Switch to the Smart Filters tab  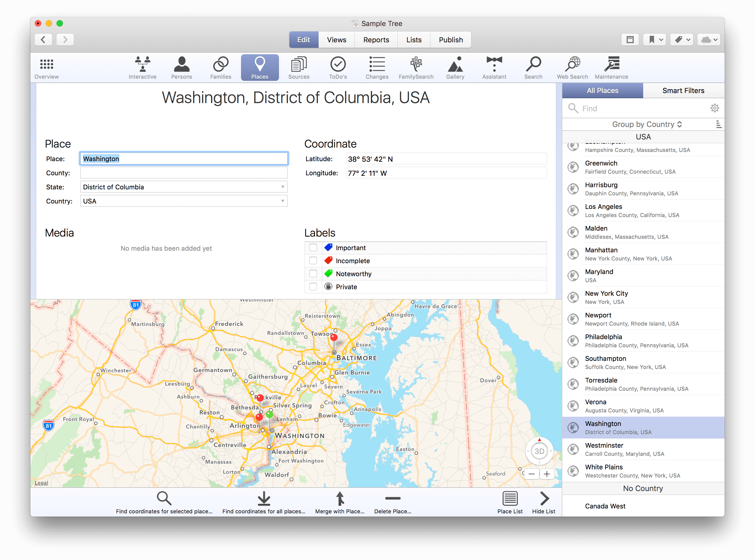tap(683, 91)
